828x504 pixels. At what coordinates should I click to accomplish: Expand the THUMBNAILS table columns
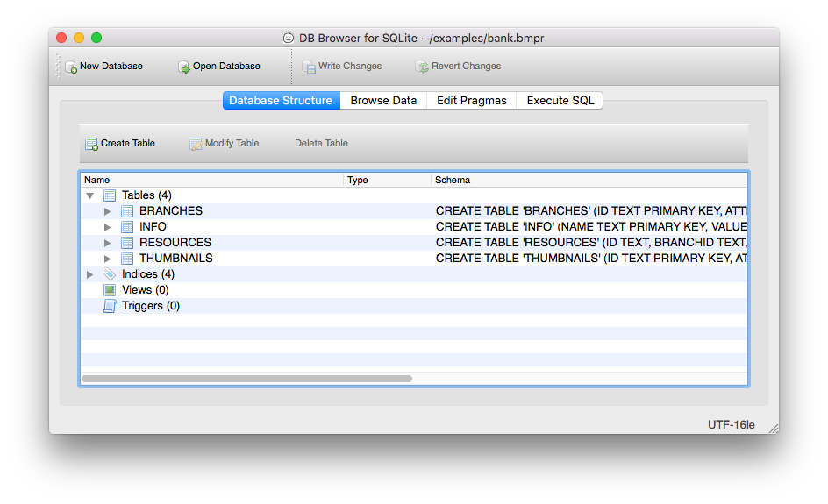click(x=108, y=259)
